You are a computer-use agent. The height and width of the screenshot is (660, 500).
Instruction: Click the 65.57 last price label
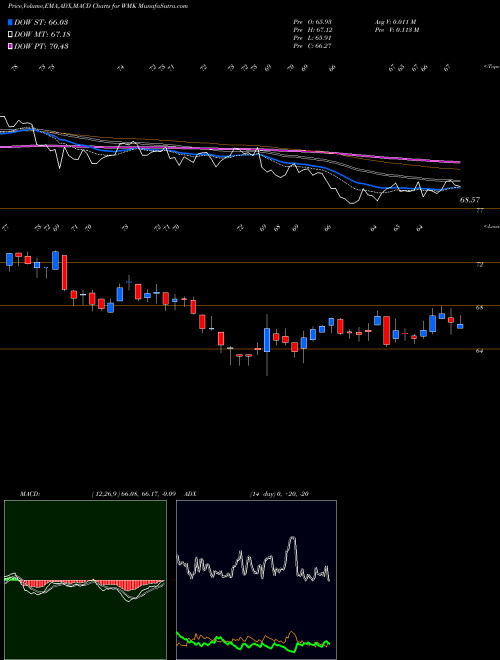[x=470, y=200]
